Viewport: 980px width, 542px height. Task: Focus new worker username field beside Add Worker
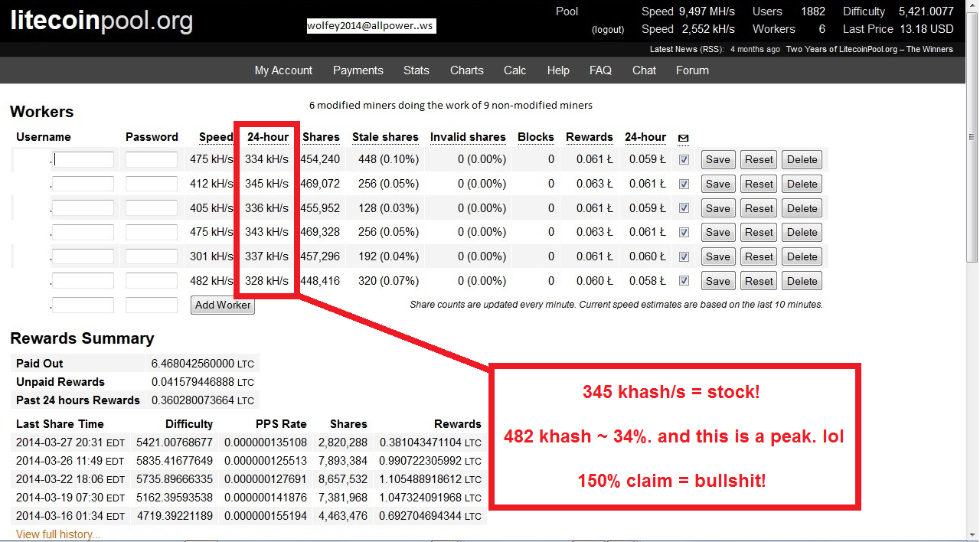(83, 305)
